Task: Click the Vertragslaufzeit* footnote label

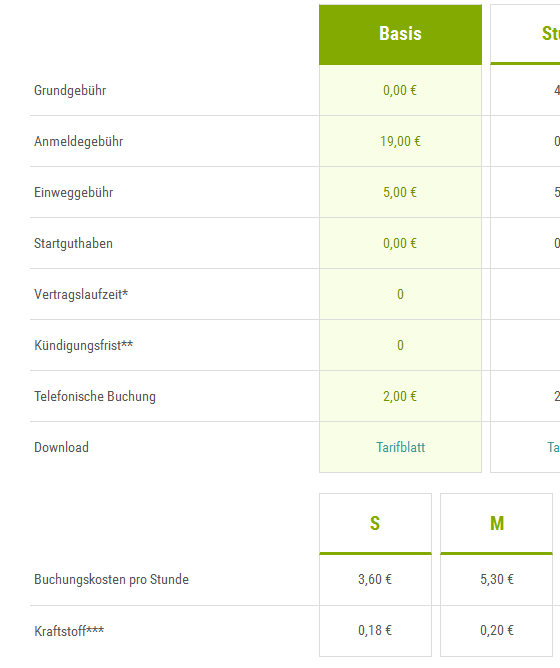Action: point(81,294)
